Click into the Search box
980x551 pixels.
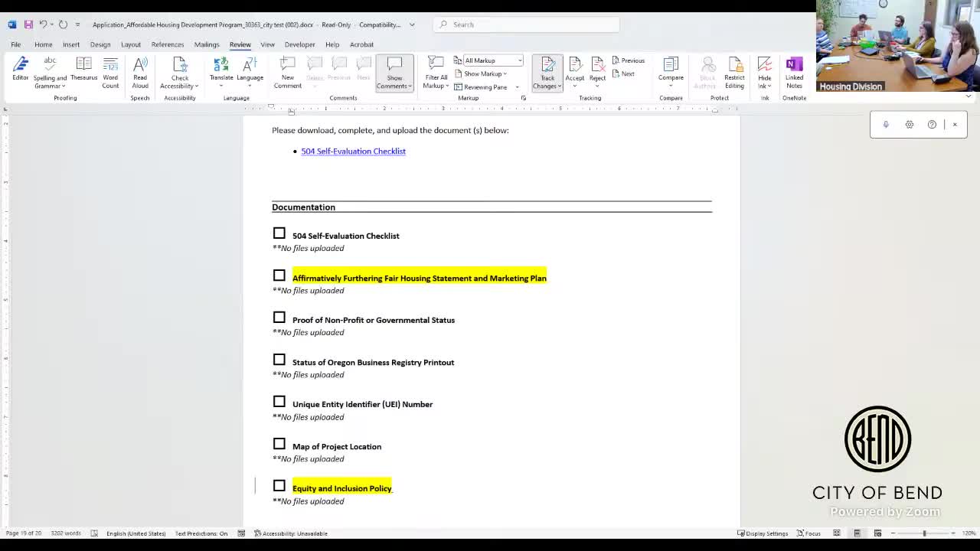tap(528, 24)
